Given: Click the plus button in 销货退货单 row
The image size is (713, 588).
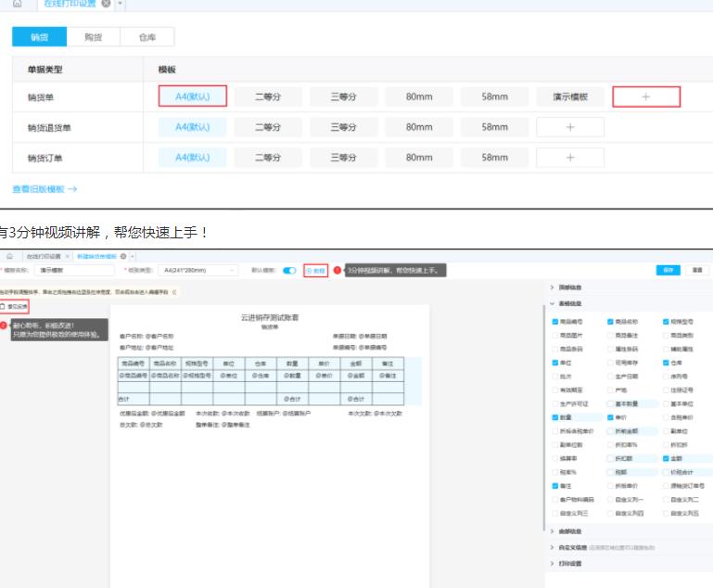Looking at the screenshot, I should coord(570,127).
